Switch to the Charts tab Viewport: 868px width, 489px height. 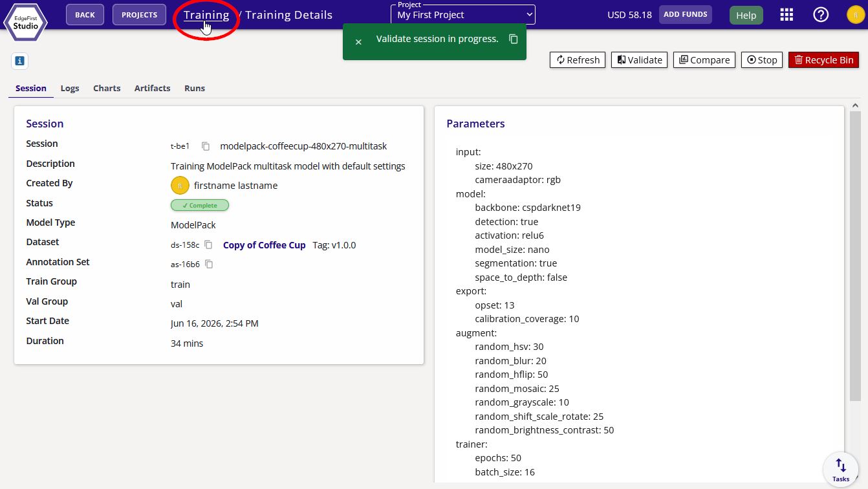tap(107, 88)
